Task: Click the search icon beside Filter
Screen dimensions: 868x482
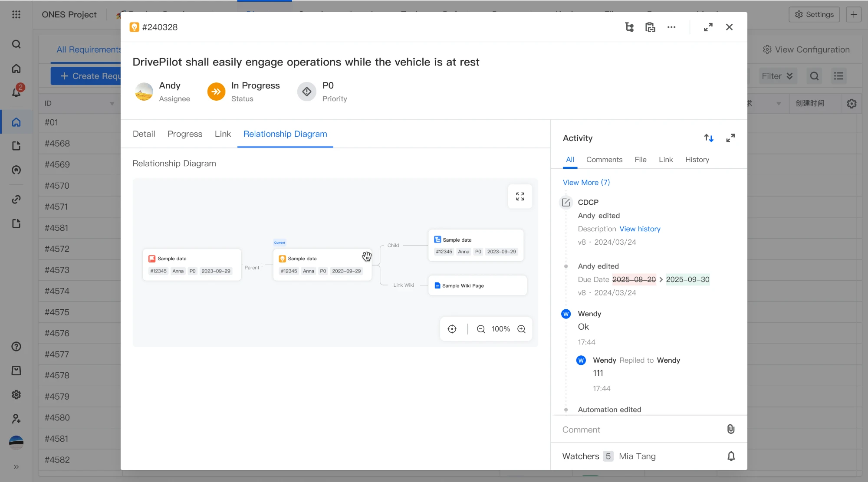Action: tap(814, 76)
